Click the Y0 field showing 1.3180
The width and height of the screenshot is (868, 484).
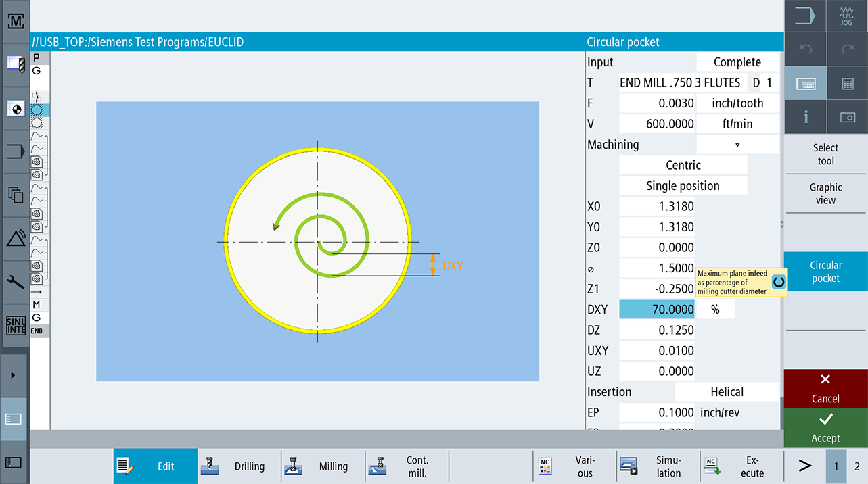pos(658,227)
